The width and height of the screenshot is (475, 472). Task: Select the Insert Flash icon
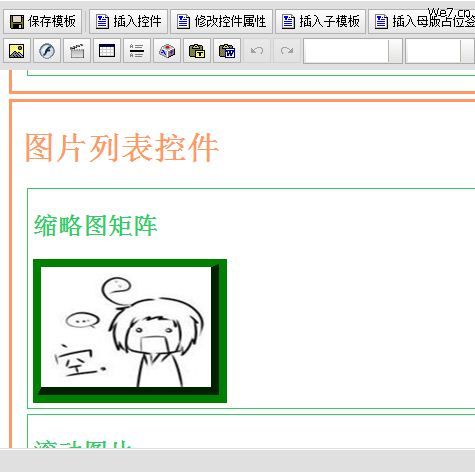tap(47, 51)
